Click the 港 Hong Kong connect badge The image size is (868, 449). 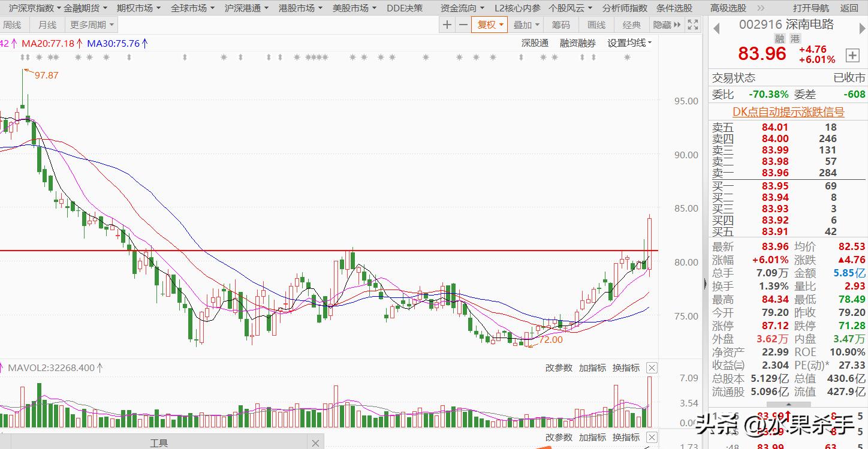pyautogui.click(x=795, y=38)
